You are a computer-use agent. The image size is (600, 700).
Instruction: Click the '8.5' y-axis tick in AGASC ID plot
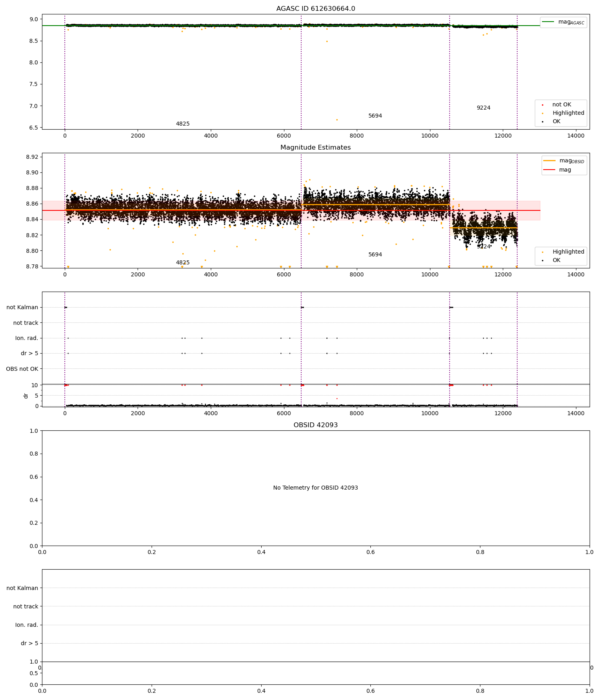[x=34, y=41]
